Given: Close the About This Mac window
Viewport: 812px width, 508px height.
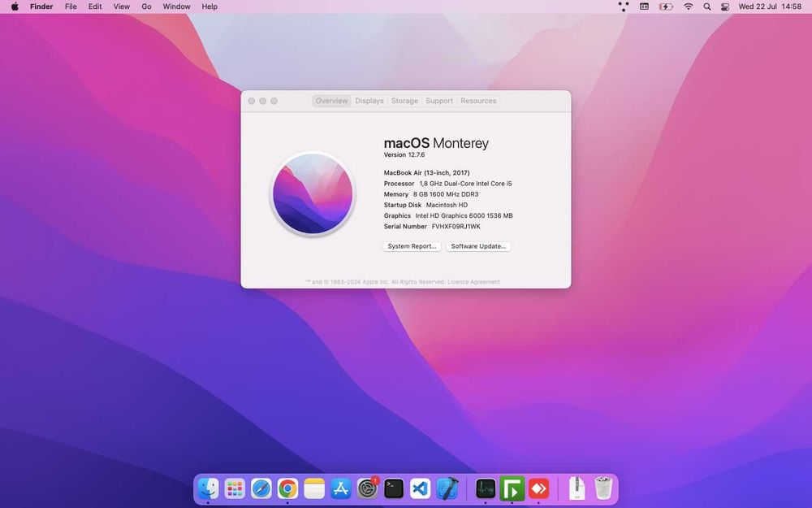Looking at the screenshot, I should pos(252,101).
